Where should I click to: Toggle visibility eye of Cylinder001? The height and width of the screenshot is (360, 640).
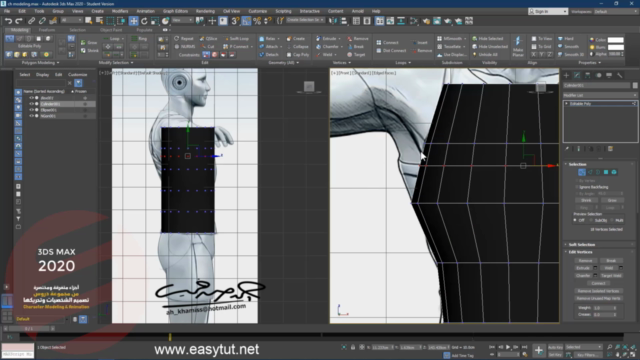[31, 104]
